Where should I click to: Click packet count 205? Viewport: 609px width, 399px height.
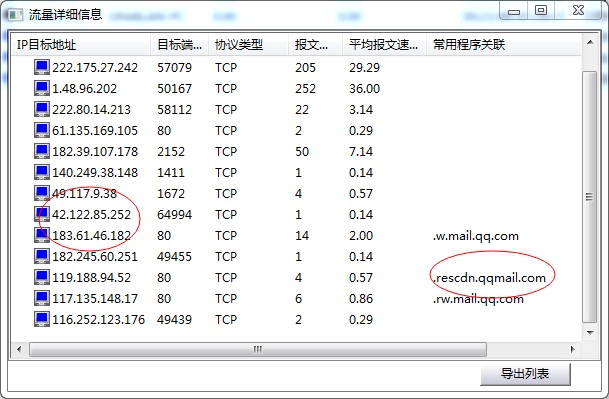[x=305, y=68]
